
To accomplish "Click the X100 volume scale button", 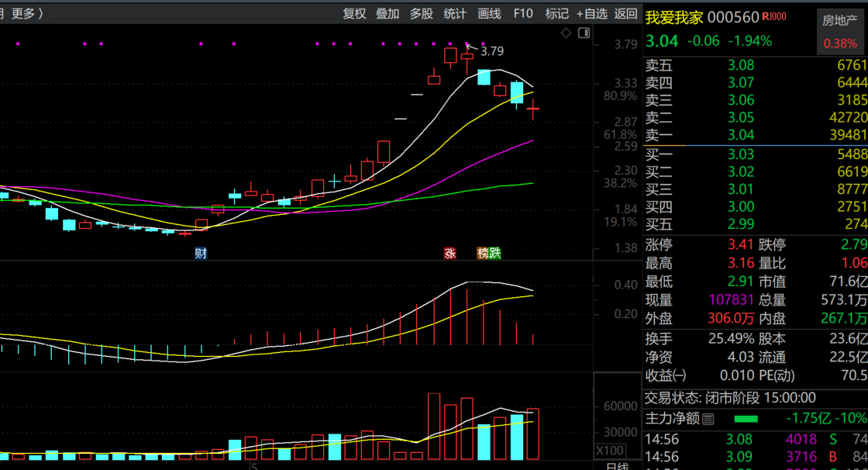I will coord(611,451).
